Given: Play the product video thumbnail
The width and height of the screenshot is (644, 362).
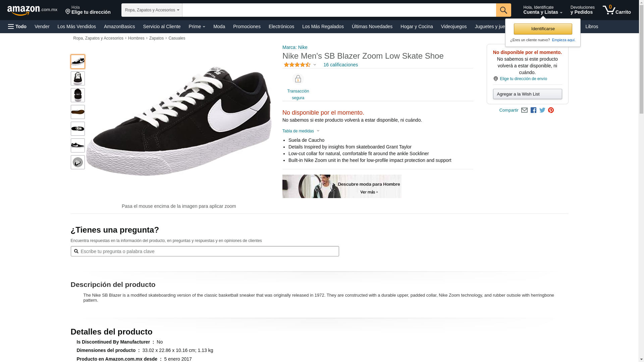Looking at the screenshot, I should [77, 162].
